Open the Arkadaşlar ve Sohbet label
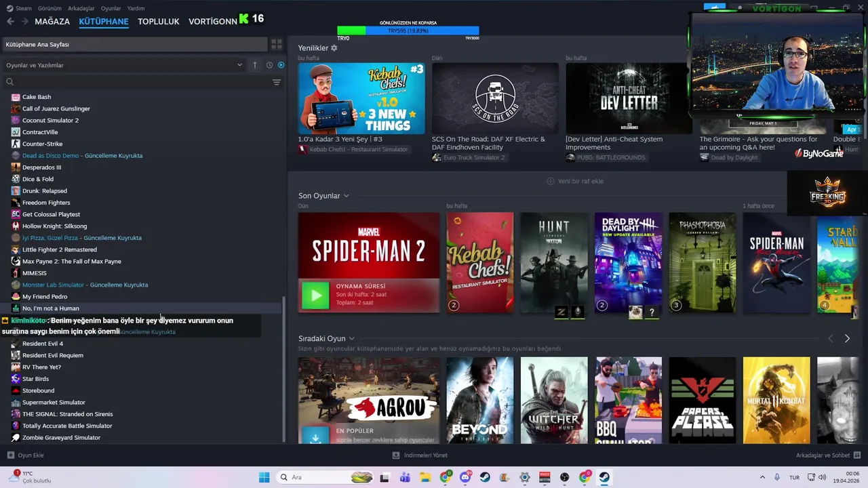This screenshot has height=488, width=868. pyautogui.click(x=823, y=455)
